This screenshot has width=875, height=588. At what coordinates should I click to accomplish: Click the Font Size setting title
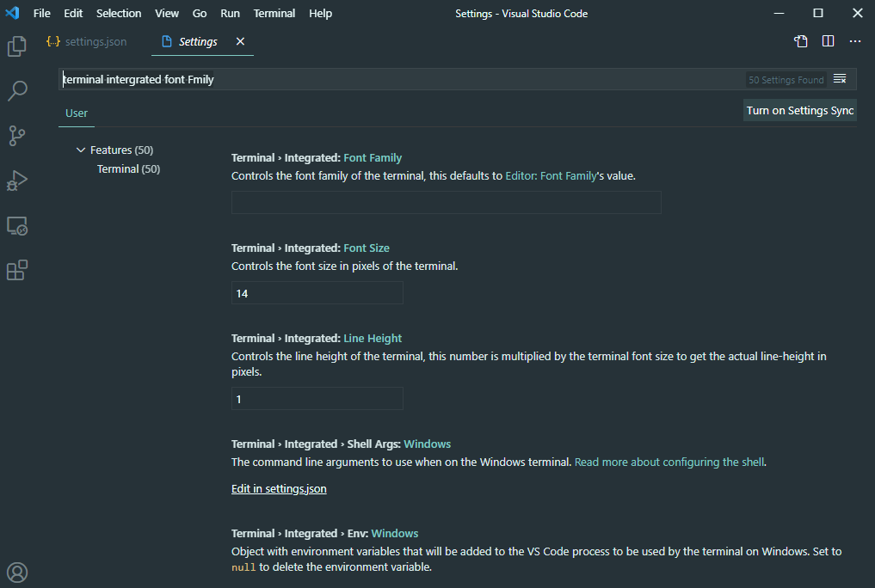(311, 248)
